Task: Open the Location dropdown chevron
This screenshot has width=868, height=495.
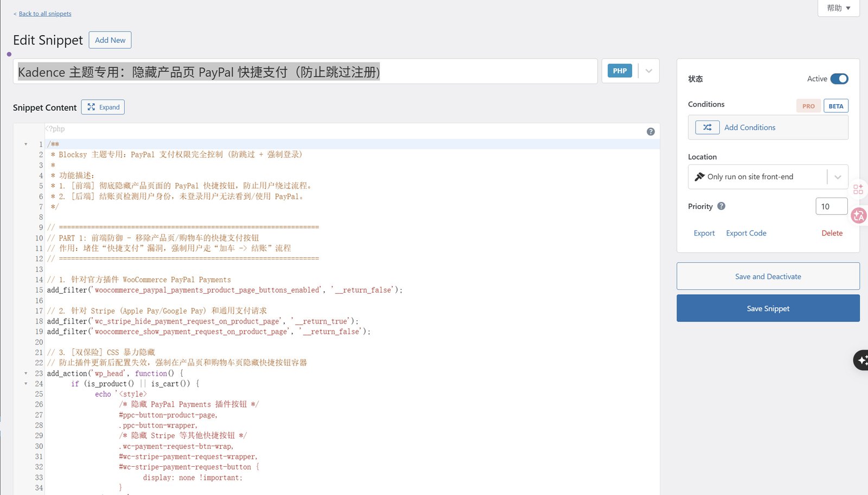Action: pyautogui.click(x=837, y=177)
